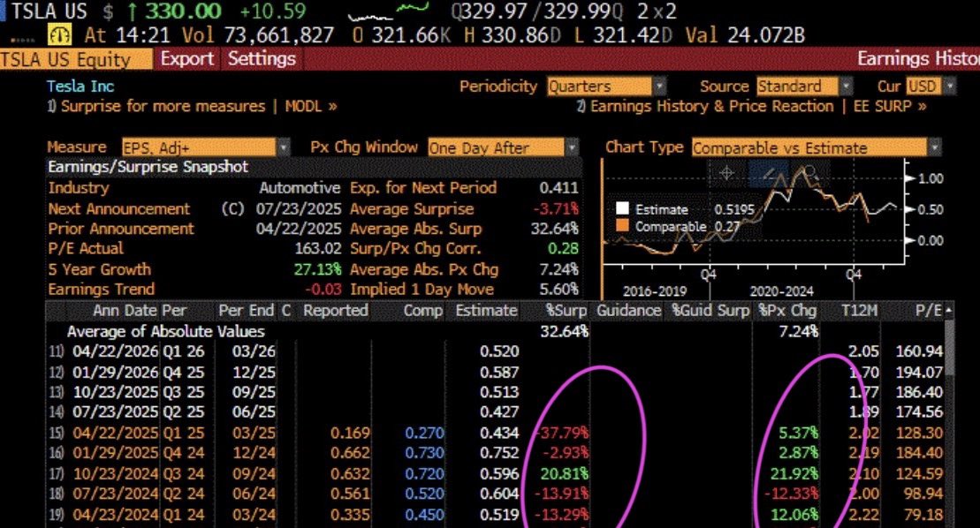Viewport: 980px width, 528px height.
Task: Click the Average Surprise value -3.71%
Action: [x=556, y=208]
